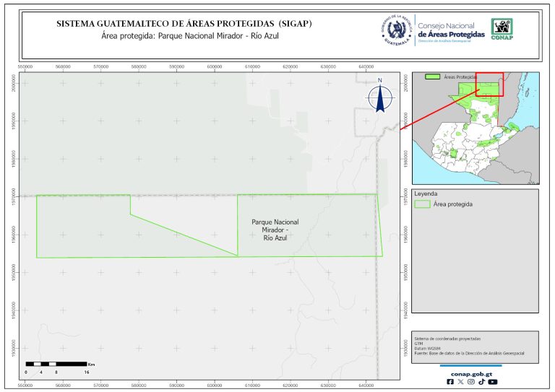Click the Leyenda heading in legend box
The height and width of the screenshot is (392, 555).
(427, 194)
